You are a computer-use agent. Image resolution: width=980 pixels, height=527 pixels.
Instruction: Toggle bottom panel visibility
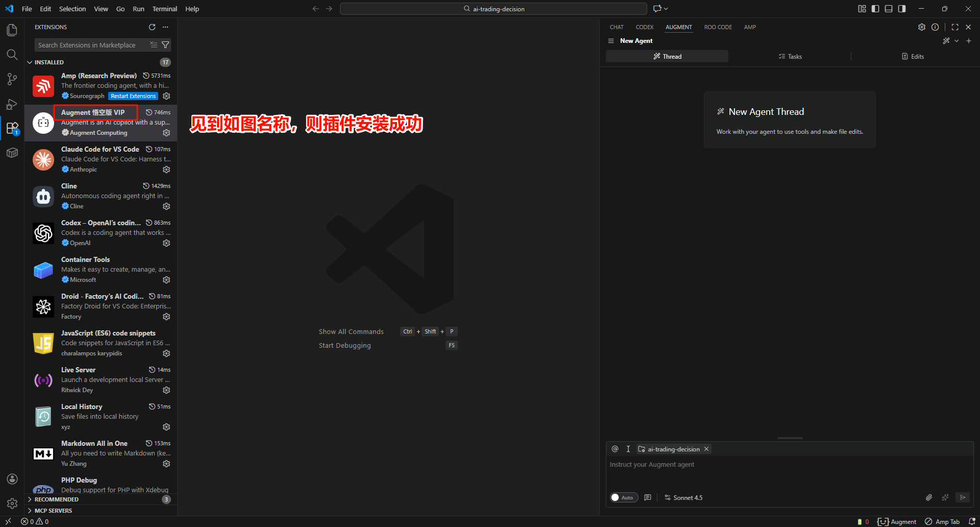(889, 9)
